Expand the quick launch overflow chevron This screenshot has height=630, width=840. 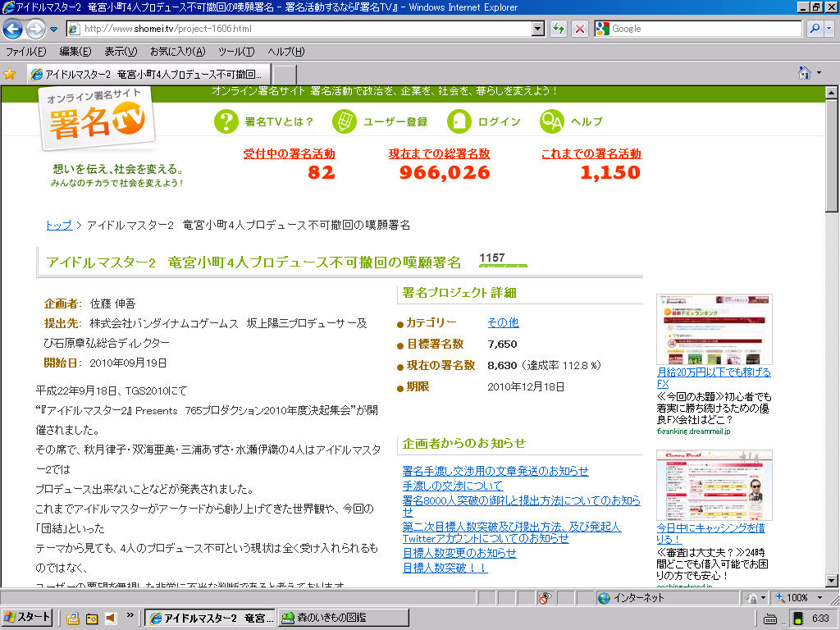click(x=130, y=615)
